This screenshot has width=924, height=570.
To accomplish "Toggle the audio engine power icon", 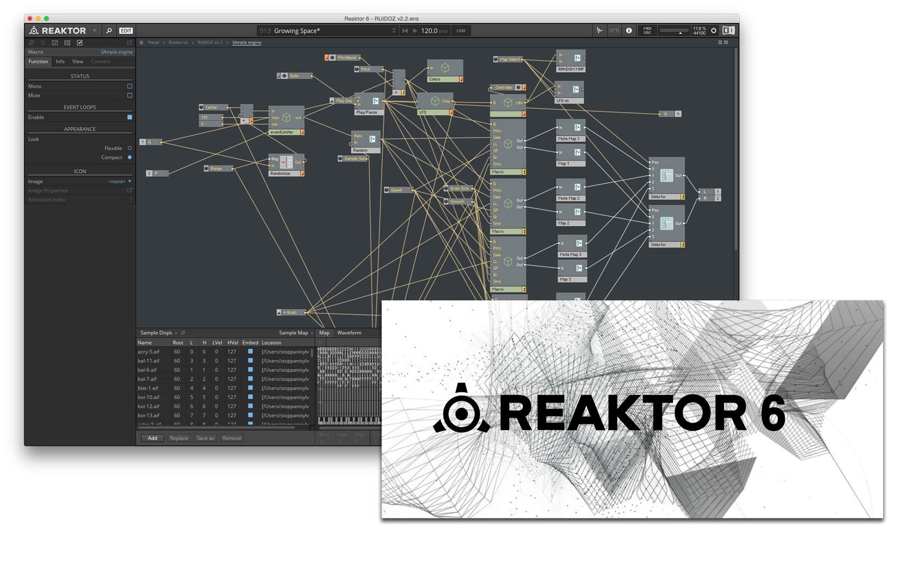I will click(714, 30).
